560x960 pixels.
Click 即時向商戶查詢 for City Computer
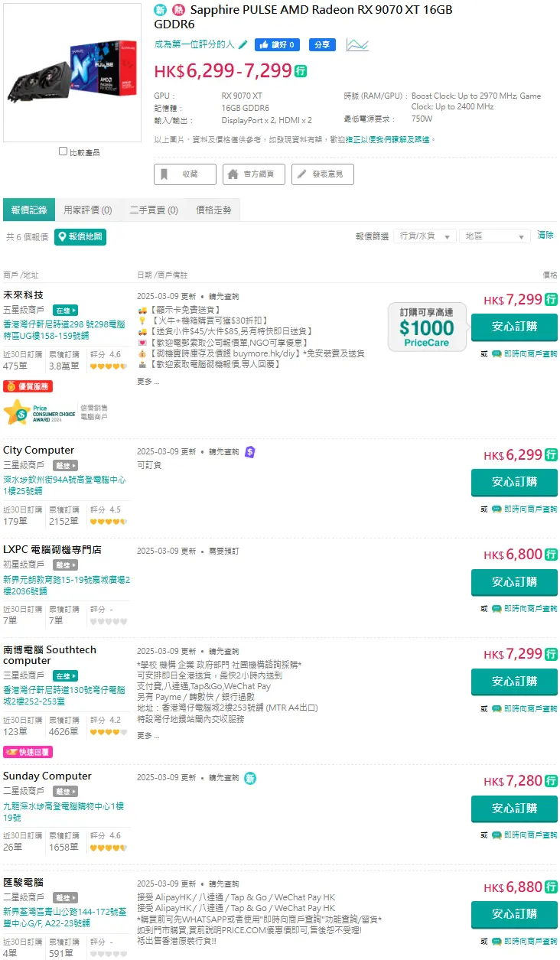pos(525,509)
